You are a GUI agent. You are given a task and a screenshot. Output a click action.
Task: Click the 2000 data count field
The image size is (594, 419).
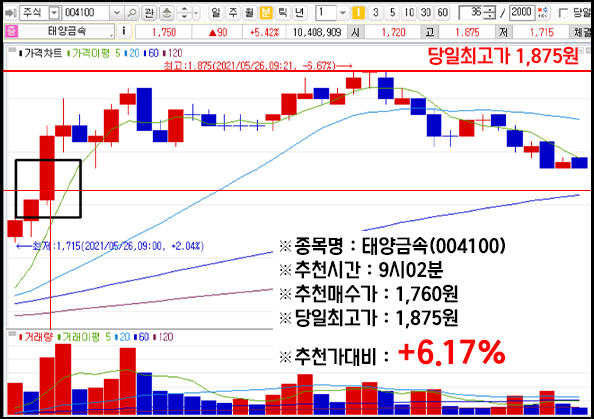[x=522, y=13]
